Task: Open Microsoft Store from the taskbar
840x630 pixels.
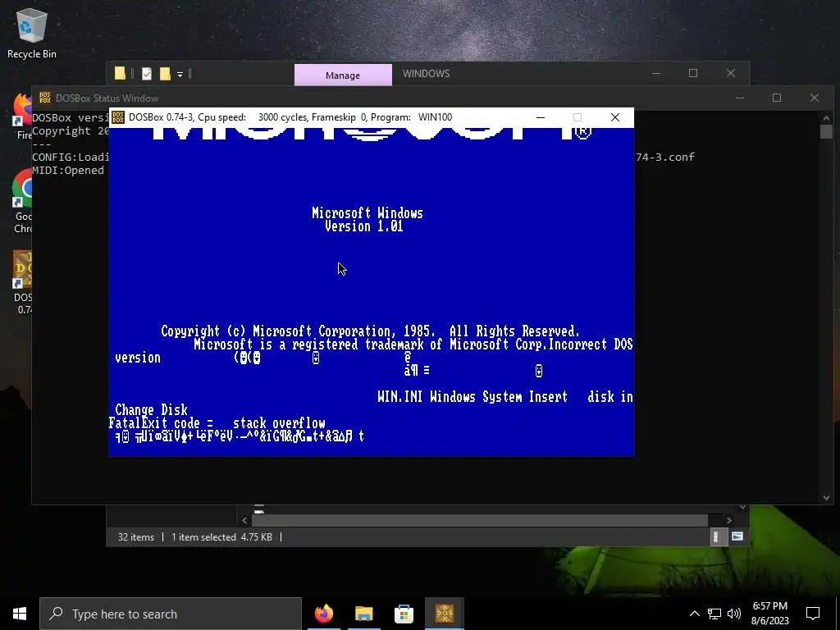Action: tap(404, 614)
